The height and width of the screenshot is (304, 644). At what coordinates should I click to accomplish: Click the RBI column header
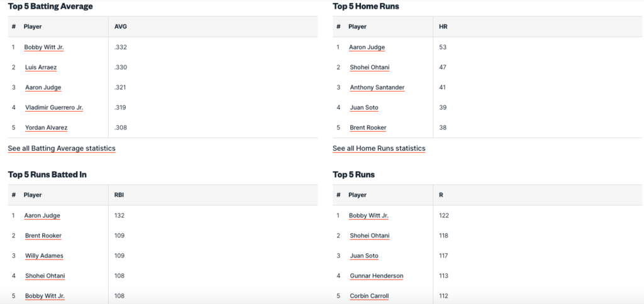tap(119, 195)
